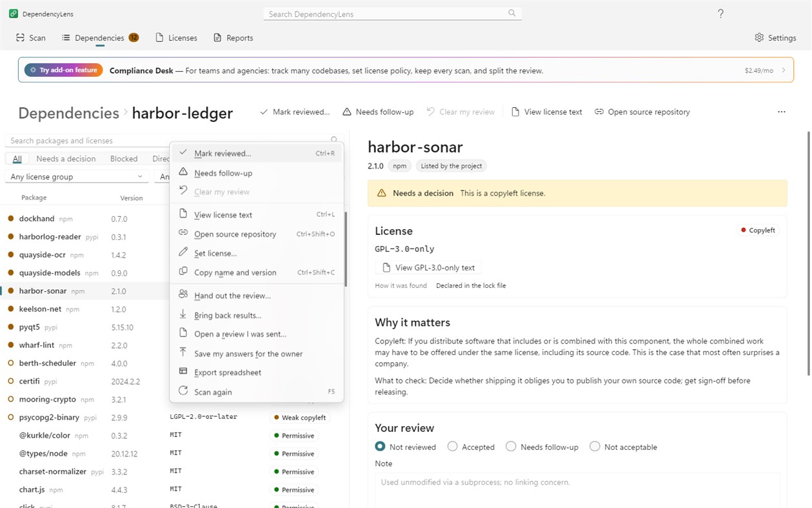Click the Copy name and version icon
Screen dimensions: 812x508
(183, 272)
